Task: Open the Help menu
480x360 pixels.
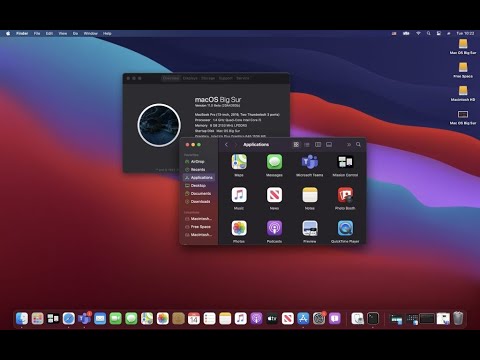Action: (x=107, y=33)
